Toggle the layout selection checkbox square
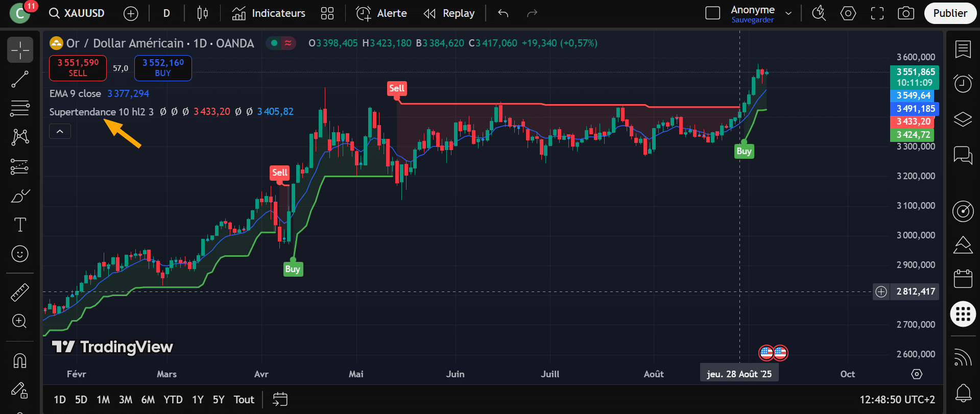 [x=712, y=13]
